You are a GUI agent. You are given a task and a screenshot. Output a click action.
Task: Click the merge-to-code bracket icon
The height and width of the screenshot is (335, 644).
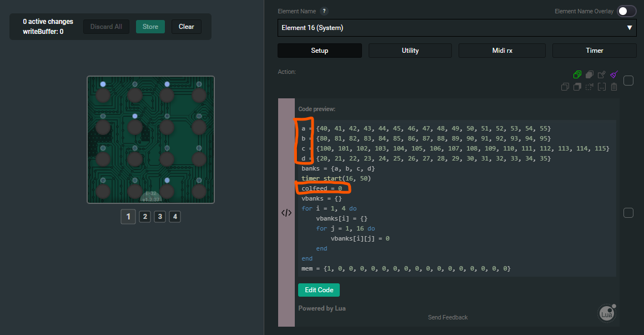pos(602,87)
